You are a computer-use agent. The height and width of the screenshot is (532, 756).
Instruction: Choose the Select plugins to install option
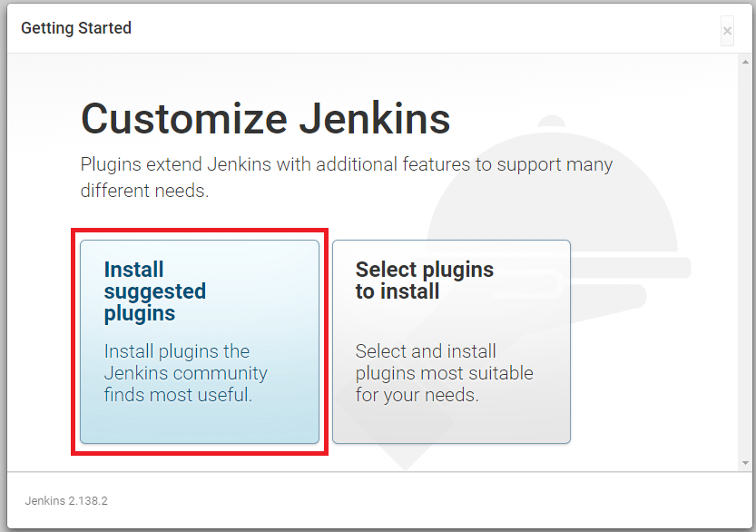tap(451, 340)
